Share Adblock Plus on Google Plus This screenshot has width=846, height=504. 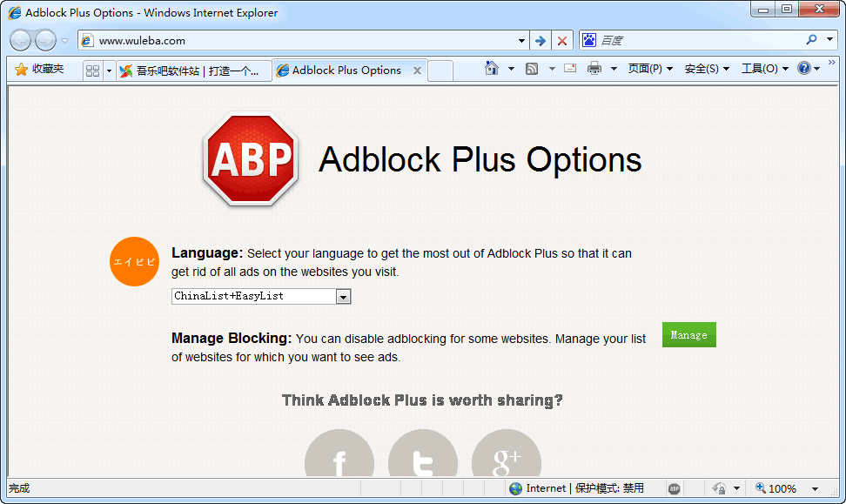(x=506, y=454)
